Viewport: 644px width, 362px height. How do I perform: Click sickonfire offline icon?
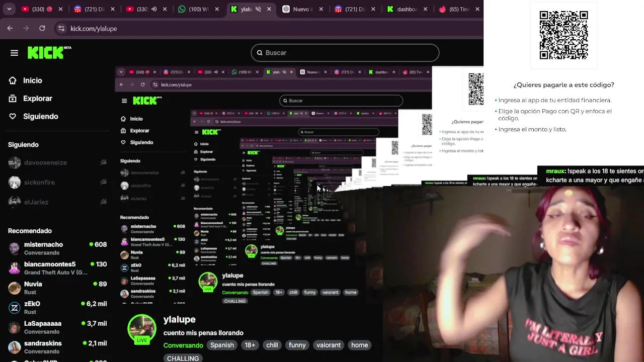tap(103, 182)
